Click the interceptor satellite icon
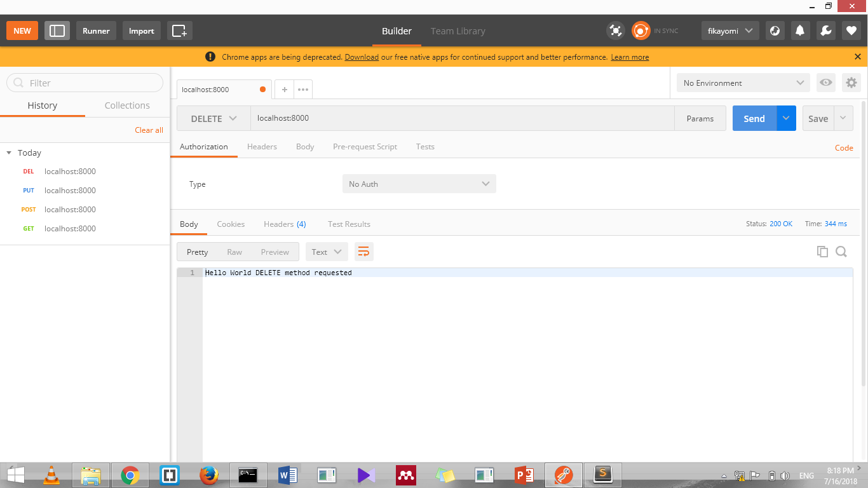Viewport: 868px width, 488px height. pyautogui.click(x=615, y=30)
